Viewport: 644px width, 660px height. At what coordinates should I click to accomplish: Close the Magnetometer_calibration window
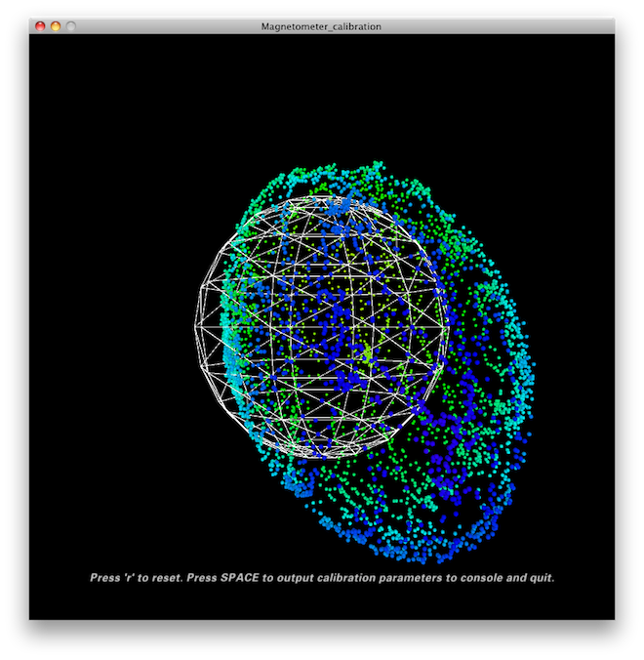(x=40, y=26)
